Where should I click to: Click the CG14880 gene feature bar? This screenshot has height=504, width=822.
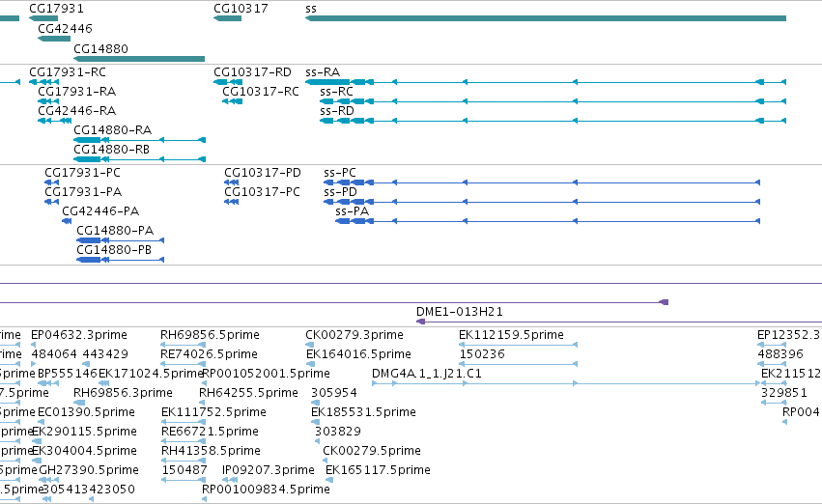tap(139, 59)
